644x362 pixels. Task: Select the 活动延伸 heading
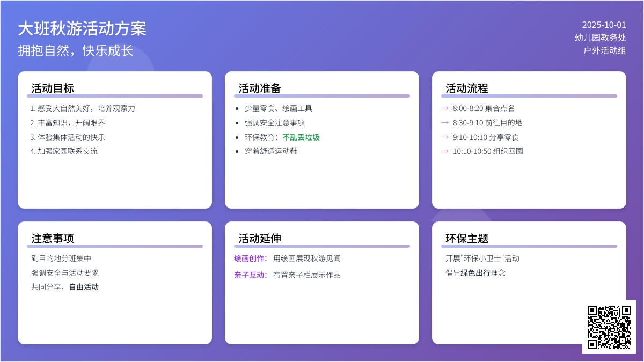pos(260,239)
